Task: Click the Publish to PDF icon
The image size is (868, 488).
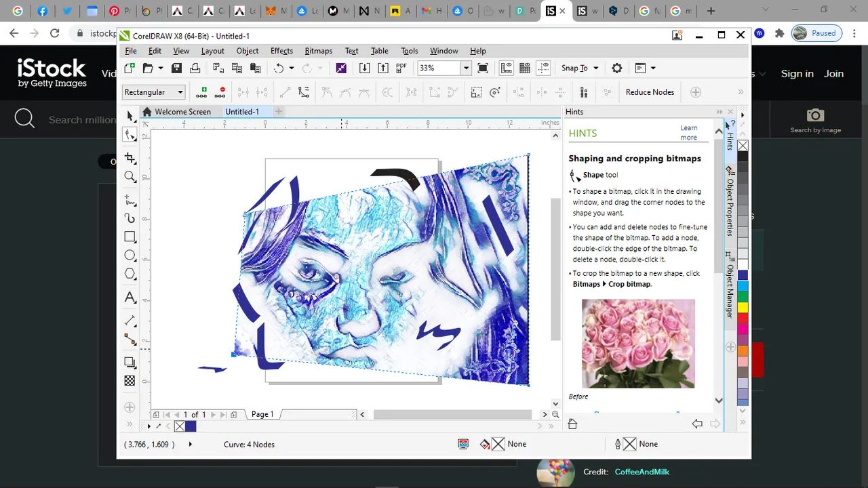Action: [x=401, y=68]
